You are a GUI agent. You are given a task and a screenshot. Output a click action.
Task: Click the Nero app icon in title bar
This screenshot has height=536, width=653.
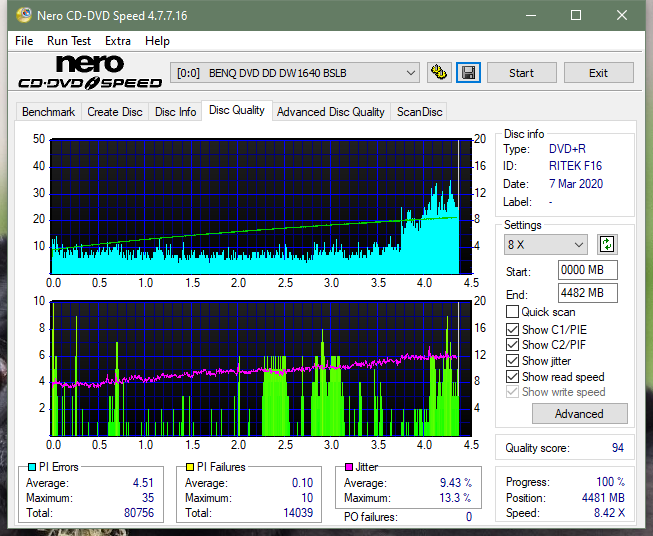(24, 15)
